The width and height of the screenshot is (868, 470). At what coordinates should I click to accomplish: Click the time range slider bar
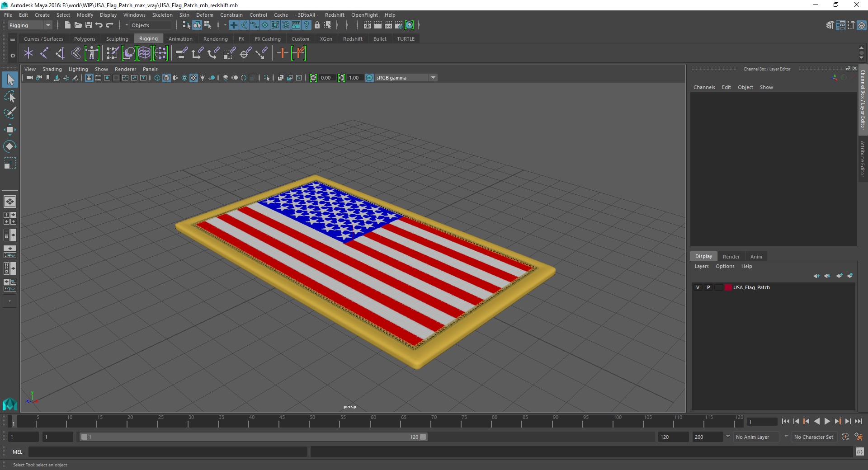point(253,437)
